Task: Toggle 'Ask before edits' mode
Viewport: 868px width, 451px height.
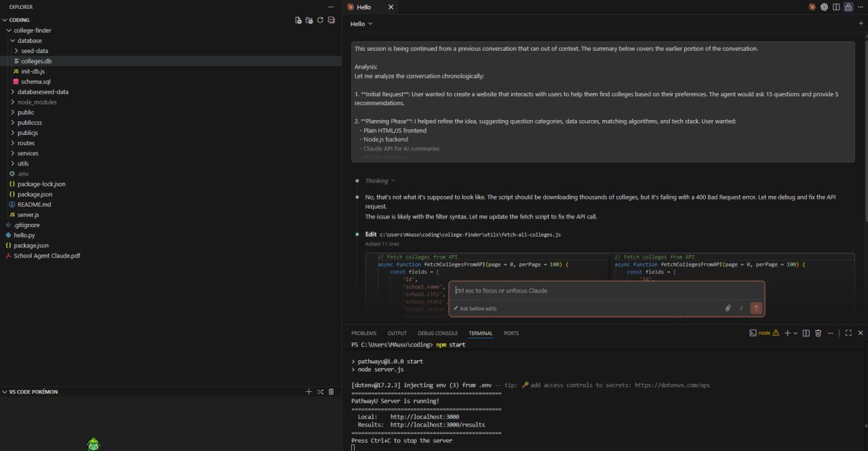Action: click(475, 309)
